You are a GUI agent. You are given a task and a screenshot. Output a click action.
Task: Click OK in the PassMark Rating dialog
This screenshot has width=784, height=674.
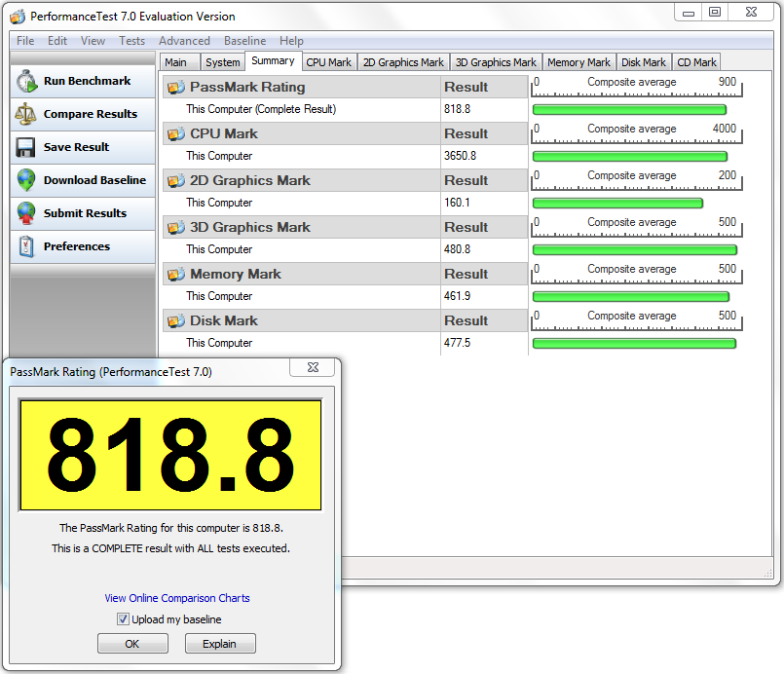pyautogui.click(x=132, y=644)
